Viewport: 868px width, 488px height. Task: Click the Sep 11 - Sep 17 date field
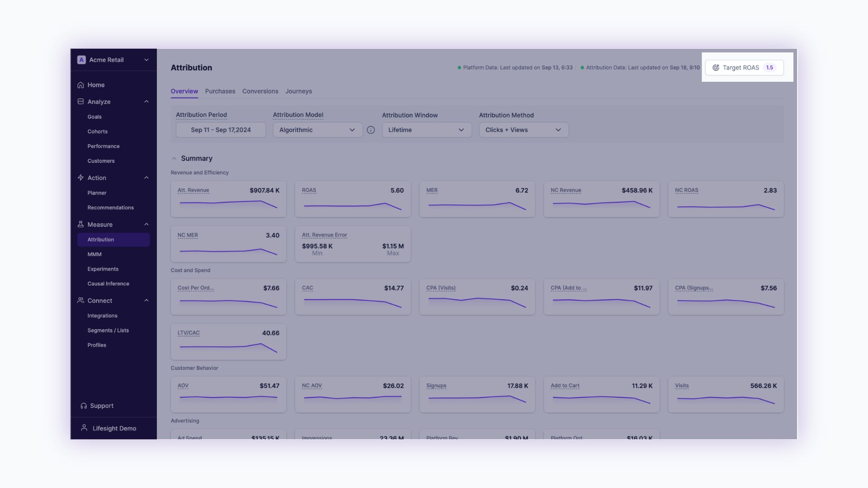click(x=221, y=130)
